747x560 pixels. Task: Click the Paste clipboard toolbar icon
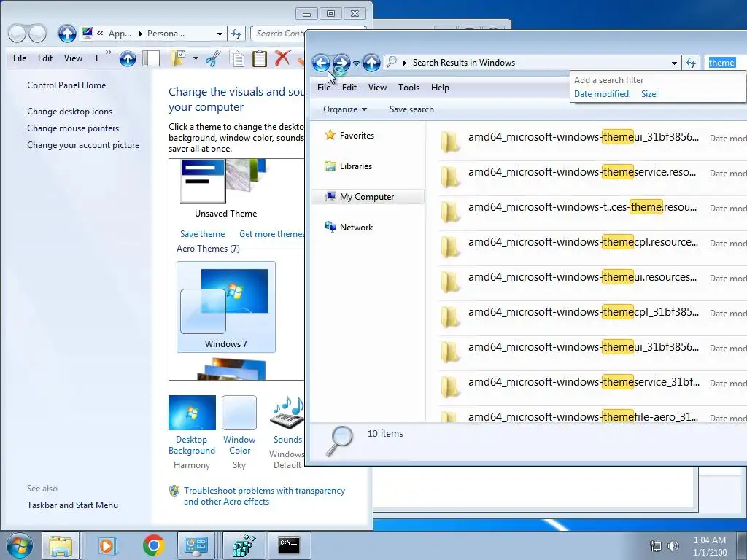pos(260,58)
